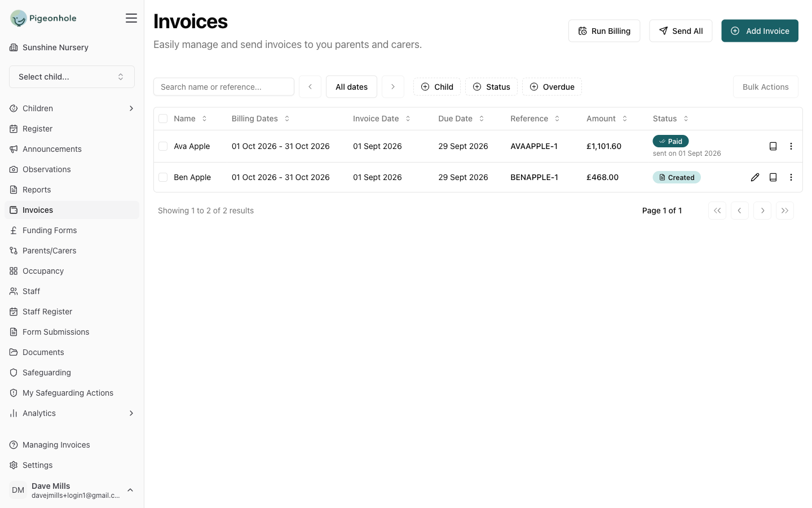The image size is (812, 508).
Task: Expand the Children sidebar chevron
Action: pyautogui.click(x=131, y=108)
